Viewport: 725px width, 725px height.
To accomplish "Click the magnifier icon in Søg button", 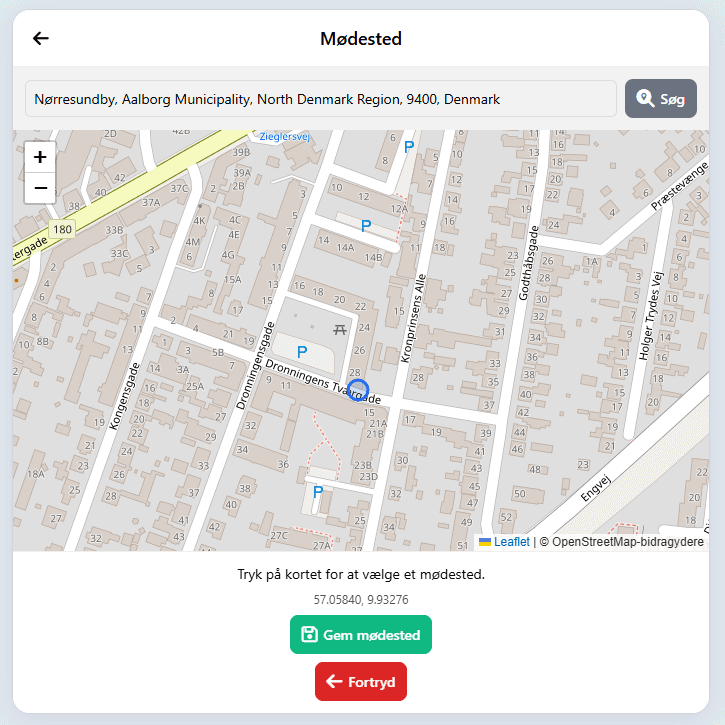I will click(645, 99).
